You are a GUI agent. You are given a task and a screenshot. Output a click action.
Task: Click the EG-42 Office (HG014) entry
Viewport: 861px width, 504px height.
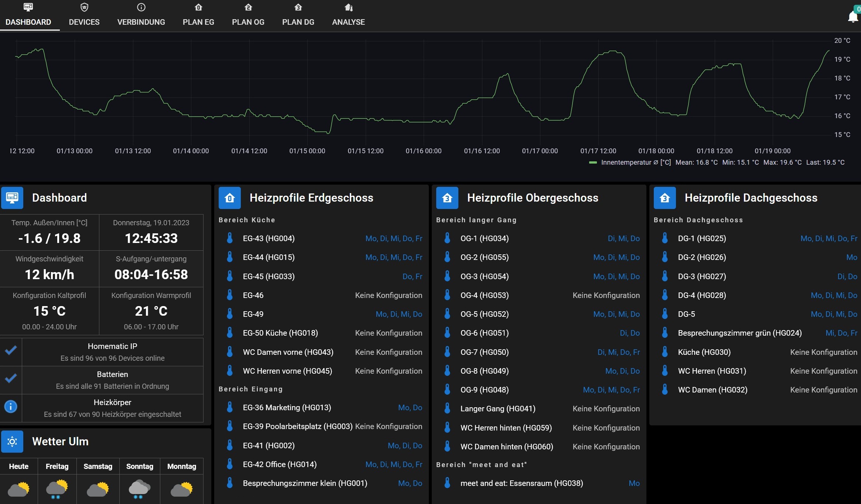(x=280, y=464)
